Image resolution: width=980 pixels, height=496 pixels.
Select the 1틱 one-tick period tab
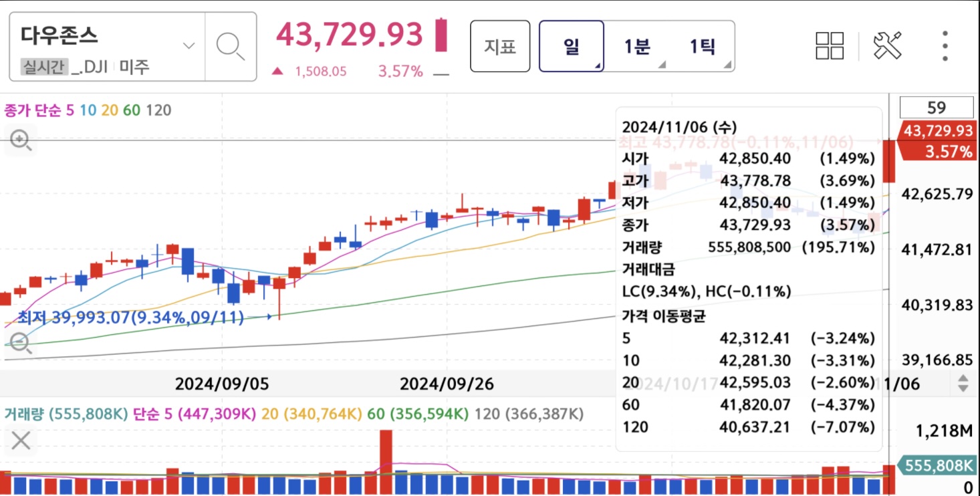click(x=702, y=46)
